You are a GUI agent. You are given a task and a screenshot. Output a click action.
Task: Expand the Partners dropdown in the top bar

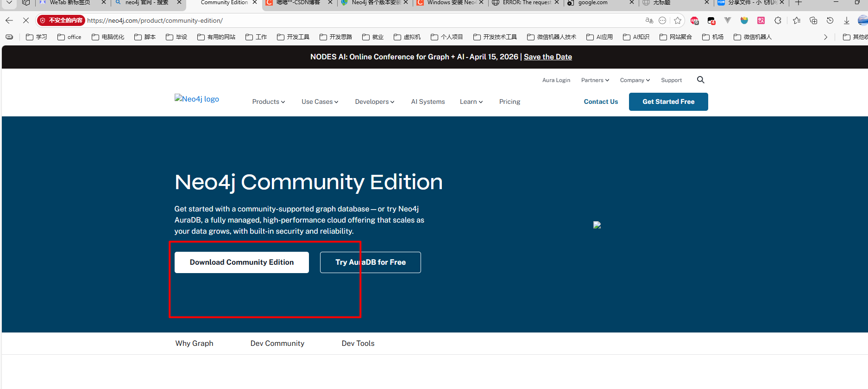pos(595,80)
